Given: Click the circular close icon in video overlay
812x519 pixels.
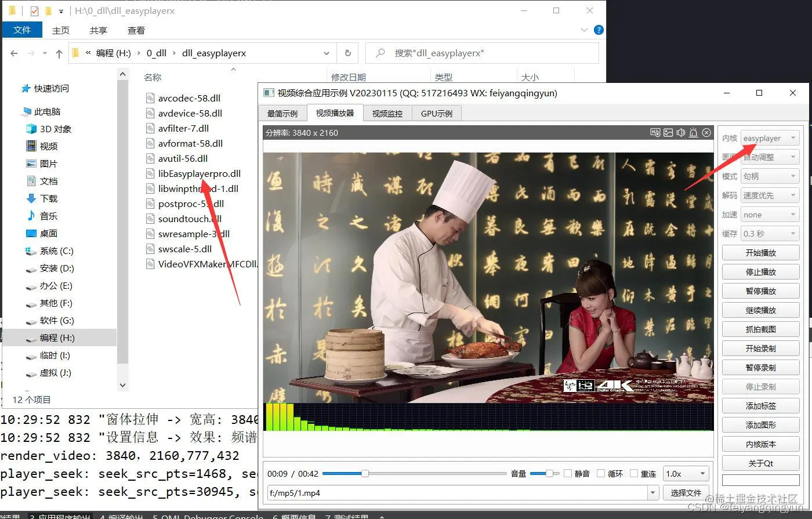Looking at the screenshot, I should click(706, 133).
